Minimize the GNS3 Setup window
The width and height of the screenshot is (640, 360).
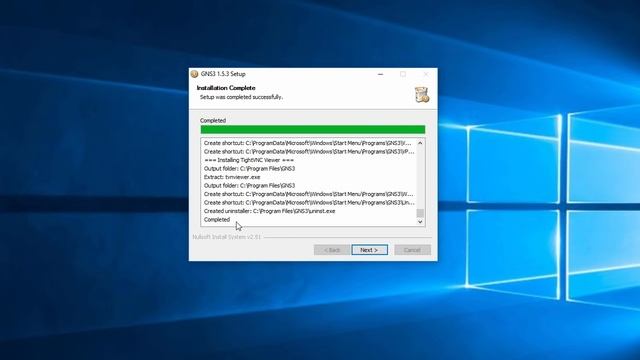[380, 74]
